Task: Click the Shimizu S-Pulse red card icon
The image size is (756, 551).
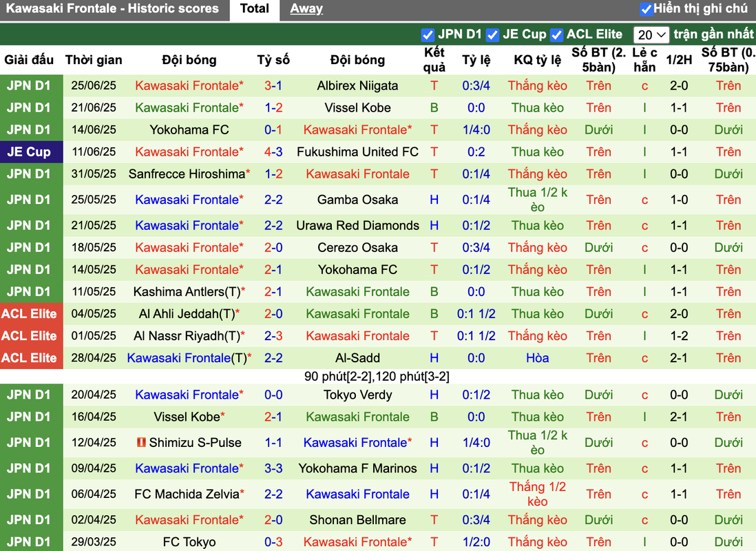Action: coord(141,442)
